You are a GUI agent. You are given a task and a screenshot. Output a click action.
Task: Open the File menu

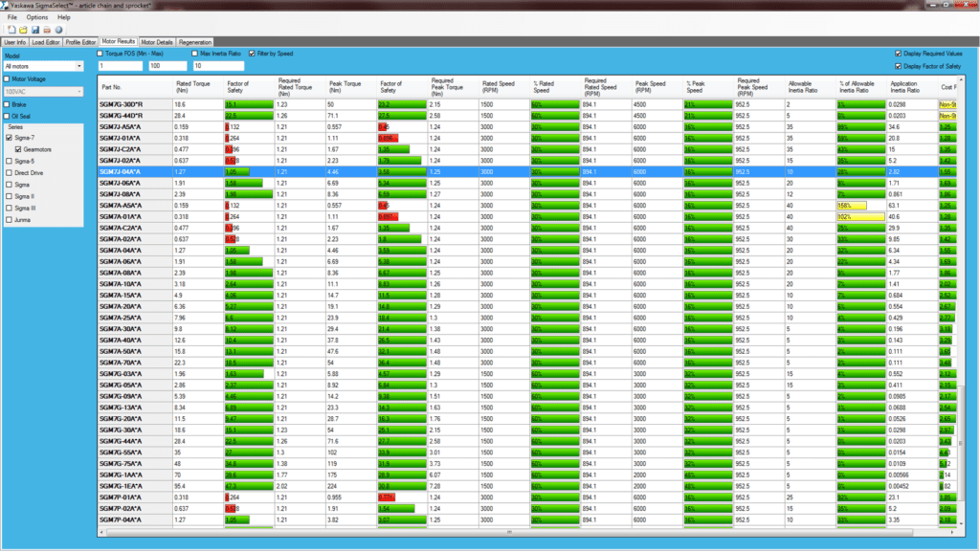click(12, 17)
